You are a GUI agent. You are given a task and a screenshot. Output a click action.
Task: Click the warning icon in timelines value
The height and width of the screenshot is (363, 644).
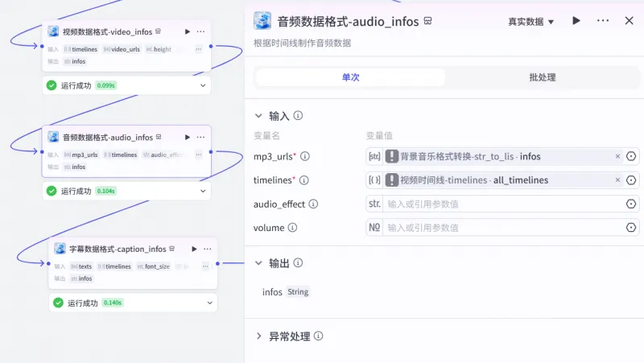pos(392,180)
